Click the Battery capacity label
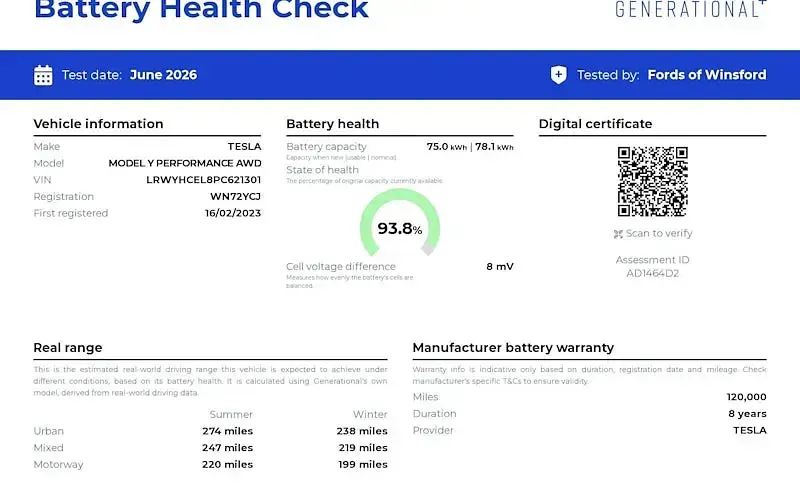Image resolution: width=800 pixels, height=500 pixels. [327, 147]
